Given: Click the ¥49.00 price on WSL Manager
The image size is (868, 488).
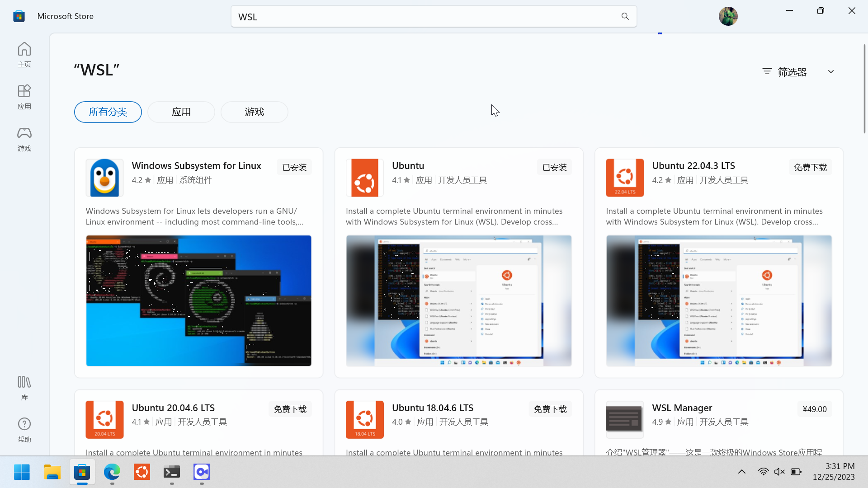Looking at the screenshot, I should tap(815, 409).
